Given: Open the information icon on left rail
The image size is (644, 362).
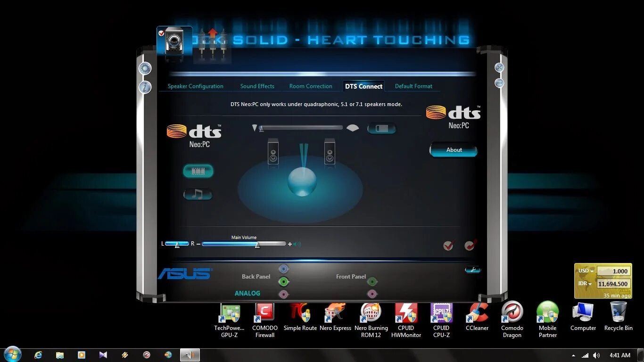Looking at the screenshot, I should point(145,87).
